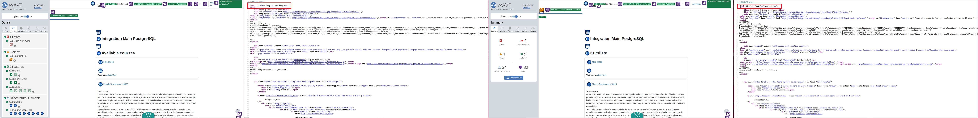
Task: Click the heading-level icon beside 'Kursliste' heading
Action: [x=587, y=54]
